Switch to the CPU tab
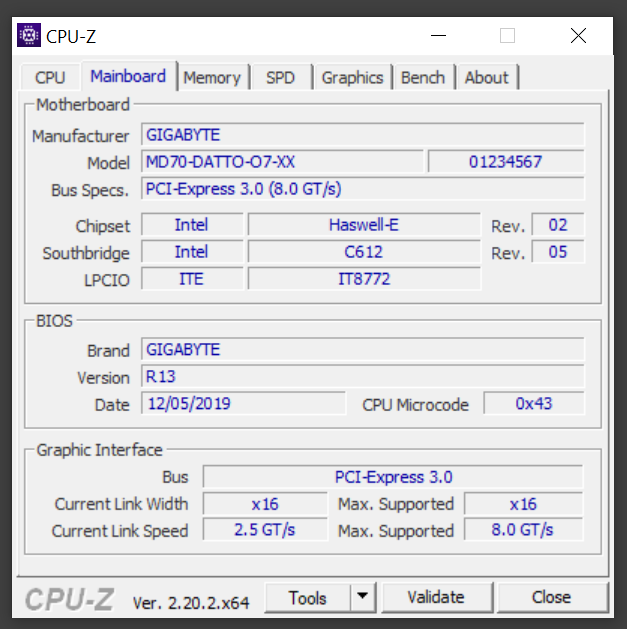Image resolution: width=627 pixels, height=629 pixels. (50, 77)
